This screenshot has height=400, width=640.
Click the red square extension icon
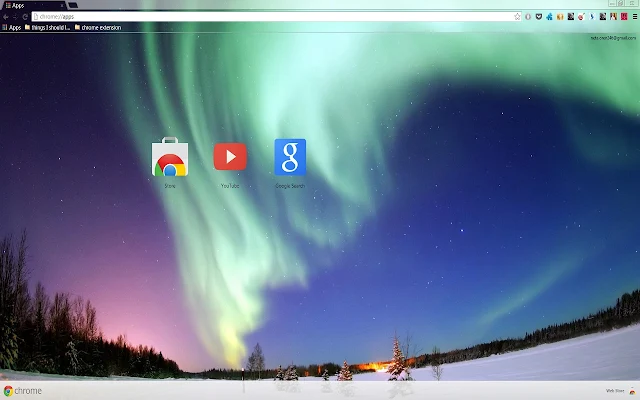pos(624,17)
